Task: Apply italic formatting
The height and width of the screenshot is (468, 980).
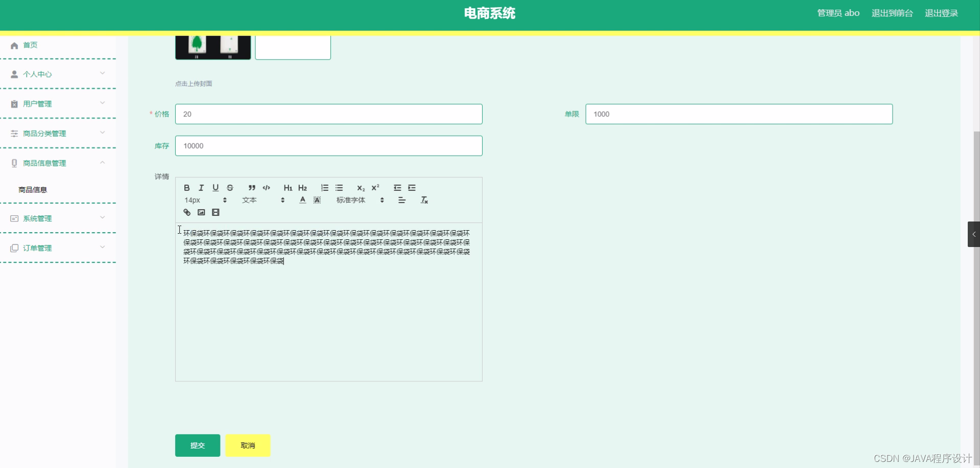Action: point(201,188)
